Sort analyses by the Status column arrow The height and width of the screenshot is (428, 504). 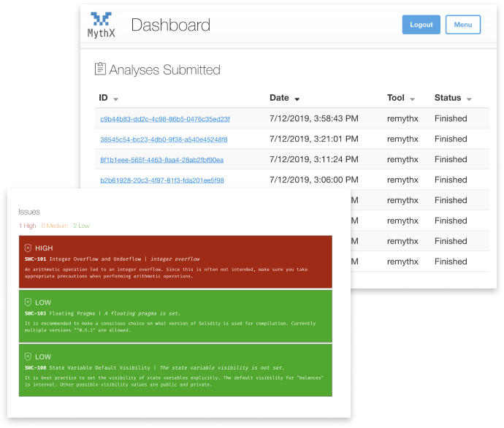pyautogui.click(x=469, y=99)
